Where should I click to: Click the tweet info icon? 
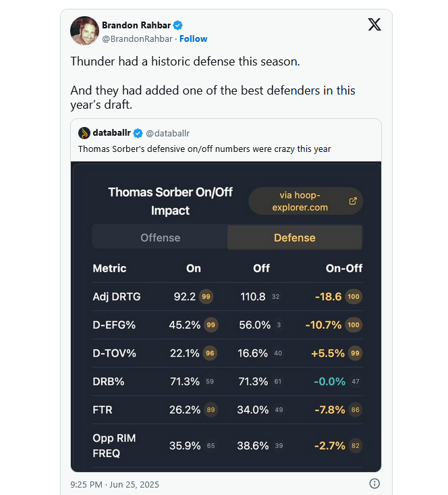(x=374, y=484)
